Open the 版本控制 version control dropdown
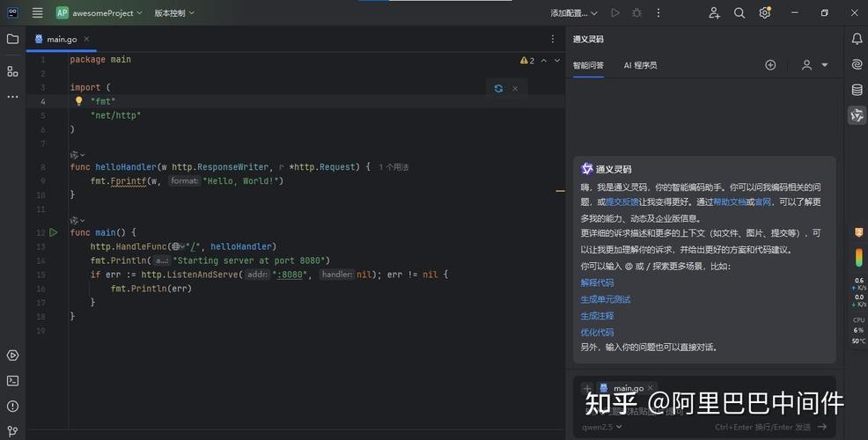The image size is (868, 440). tap(173, 12)
